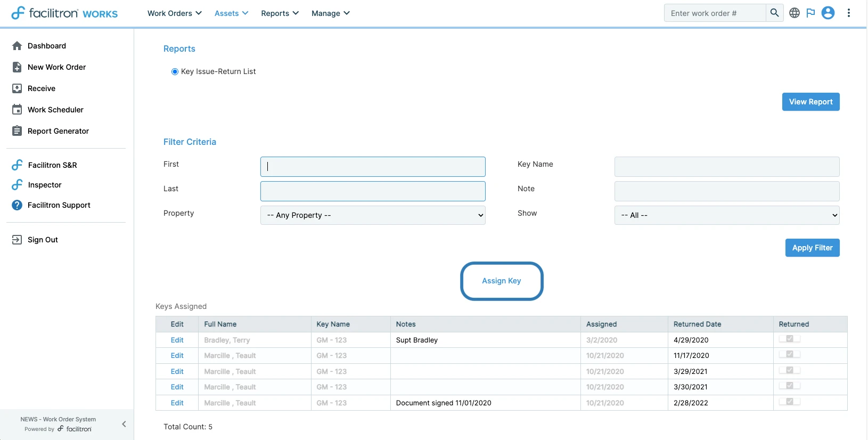868x440 pixels.
Task: Focus the Key Name filter field
Action: tap(727, 167)
